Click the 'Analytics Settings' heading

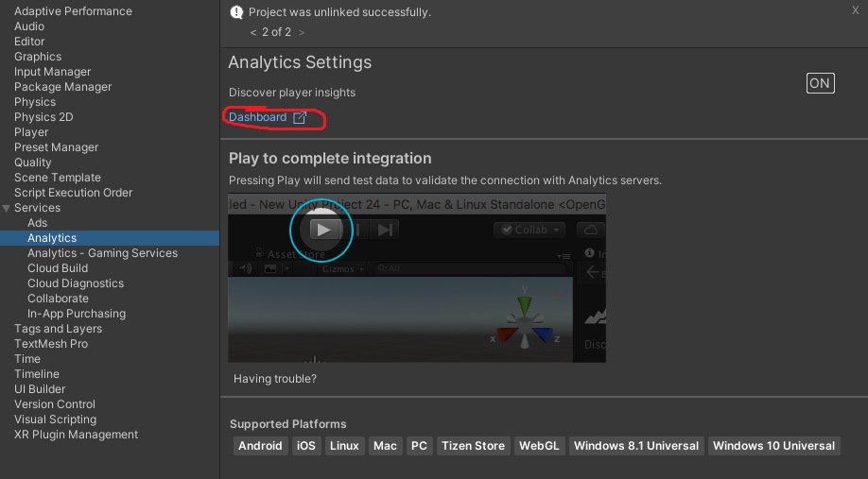[x=300, y=62]
